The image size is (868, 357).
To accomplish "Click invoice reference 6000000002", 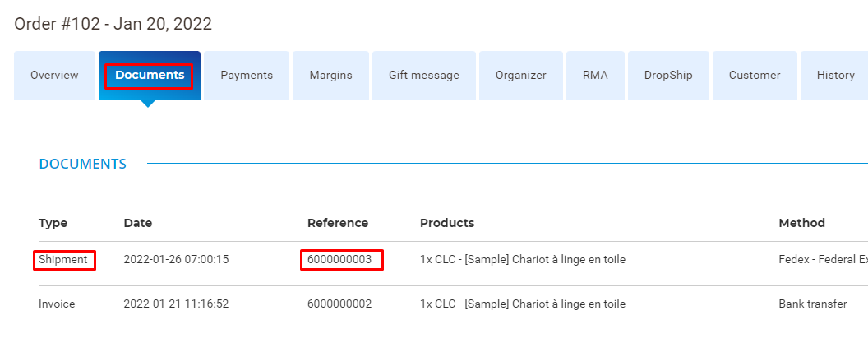I will [339, 304].
